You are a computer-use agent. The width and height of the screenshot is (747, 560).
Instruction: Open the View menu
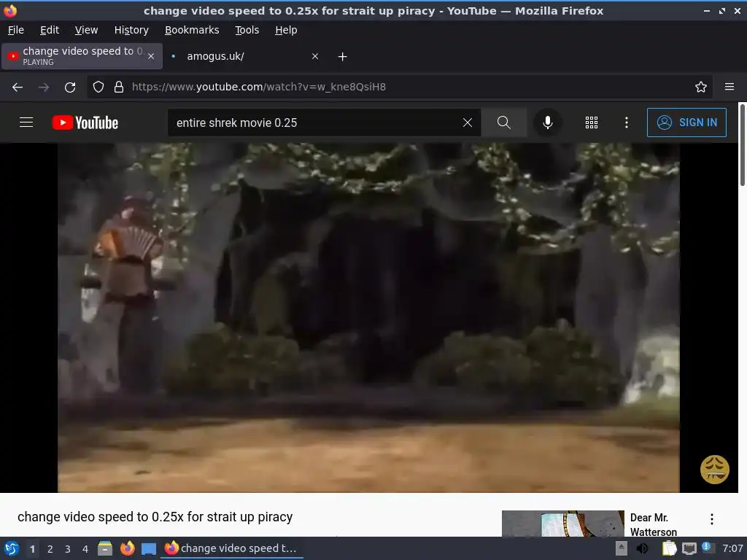[86, 30]
